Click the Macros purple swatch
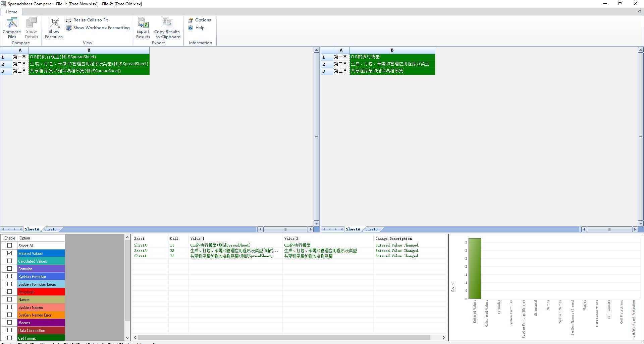The height and width of the screenshot is (344, 644). (41, 323)
